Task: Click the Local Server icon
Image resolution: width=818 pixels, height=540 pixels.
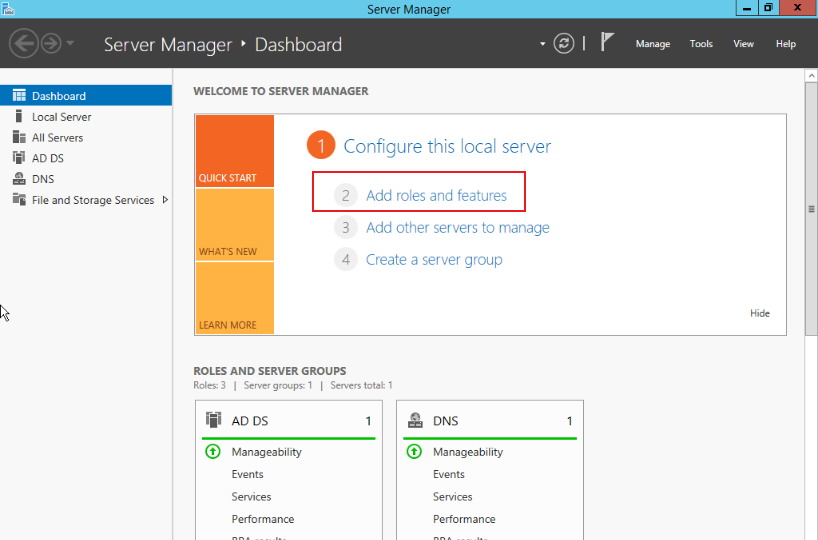Action: tap(19, 116)
